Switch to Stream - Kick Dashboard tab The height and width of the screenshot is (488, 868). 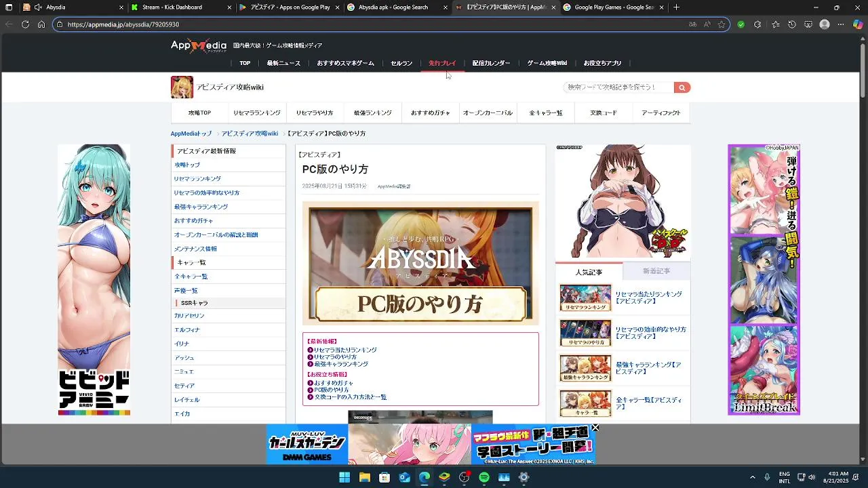pyautogui.click(x=181, y=7)
